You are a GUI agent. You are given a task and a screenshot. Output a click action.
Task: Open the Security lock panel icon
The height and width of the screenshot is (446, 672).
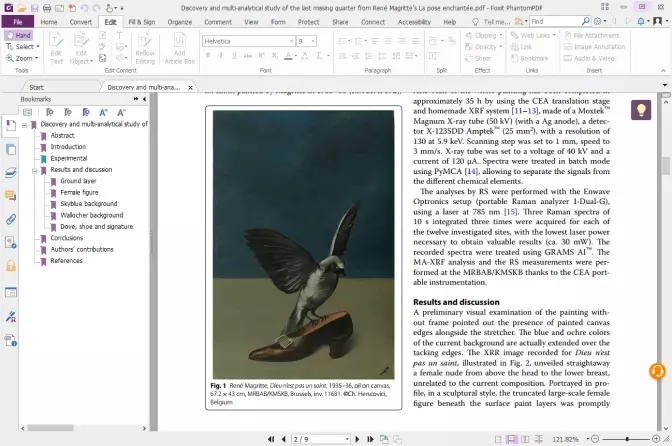point(10,266)
